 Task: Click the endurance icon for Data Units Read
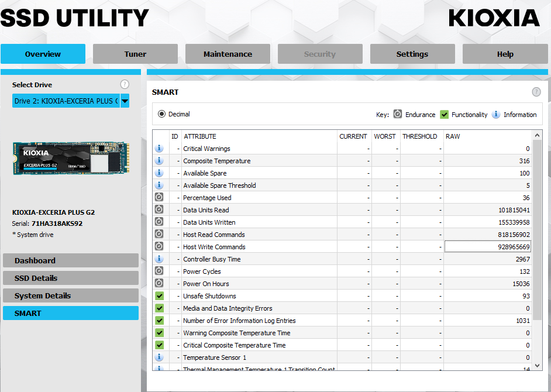[x=159, y=209]
